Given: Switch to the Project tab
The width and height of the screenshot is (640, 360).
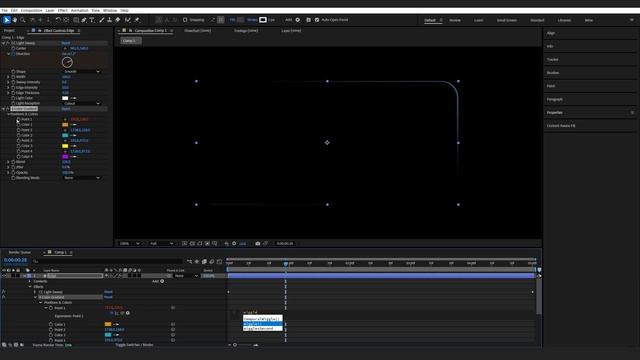Looking at the screenshot, I should coord(9,31).
